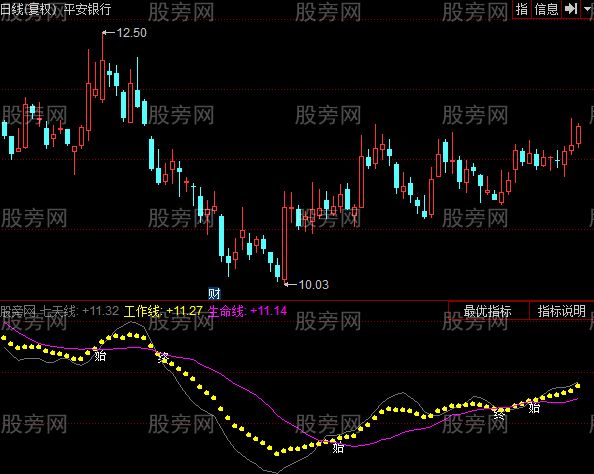Select the 10.03 low price label

[x=313, y=285]
